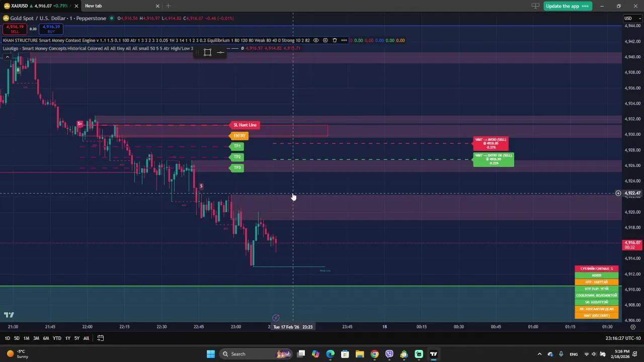Open the TradingView taskbar icon

click(434, 354)
